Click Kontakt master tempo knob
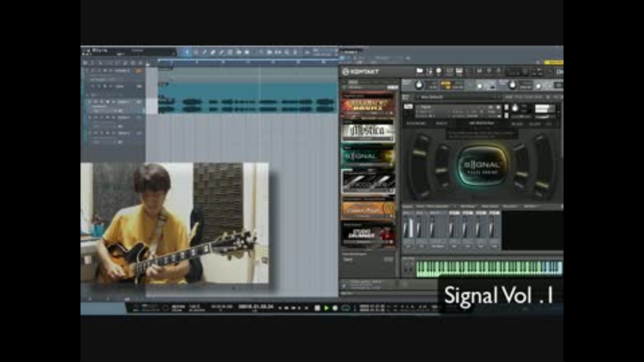The height and width of the screenshot is (362, 644). 512,85
